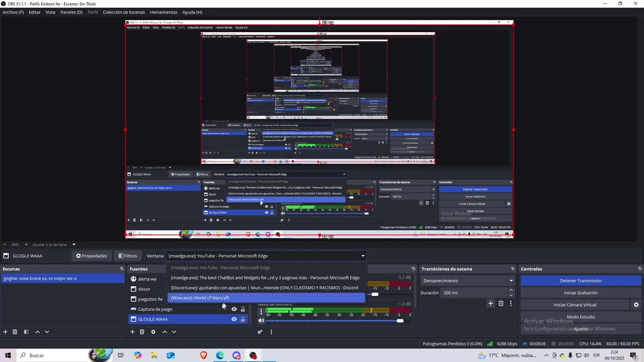This screenshot has height=362, width=644.
Task: Select the alerta wa source
Action: (147, 279)
